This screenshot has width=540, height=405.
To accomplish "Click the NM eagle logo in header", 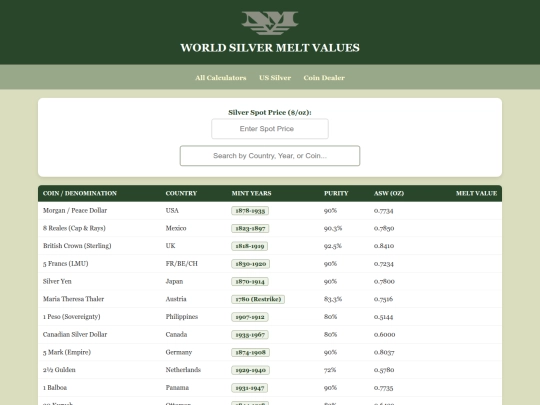I will [270, 23].
